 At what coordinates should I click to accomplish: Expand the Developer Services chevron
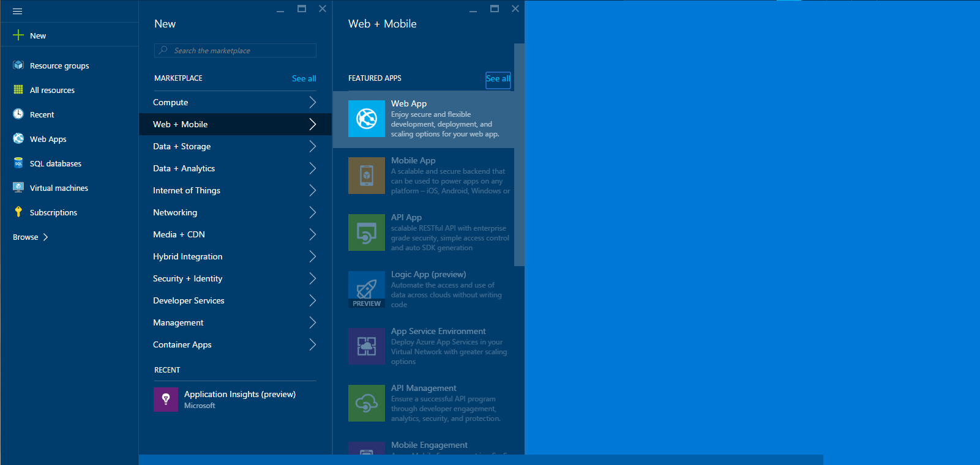(x=312, y=300)
